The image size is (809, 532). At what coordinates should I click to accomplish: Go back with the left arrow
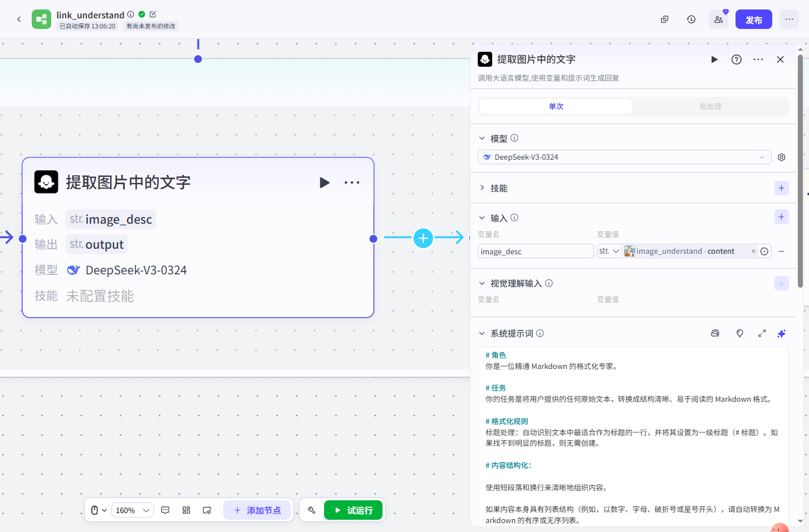pyautogui.click(x=19, y=19)
